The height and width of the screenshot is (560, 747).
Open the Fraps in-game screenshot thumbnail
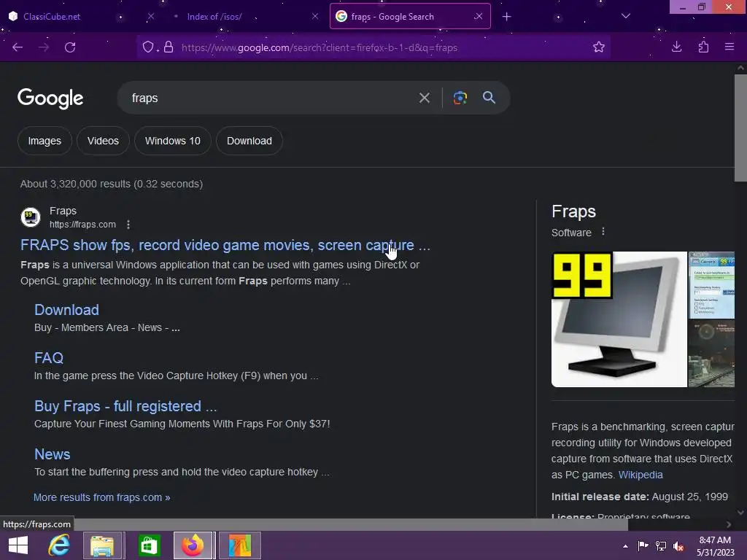point(711,354)
